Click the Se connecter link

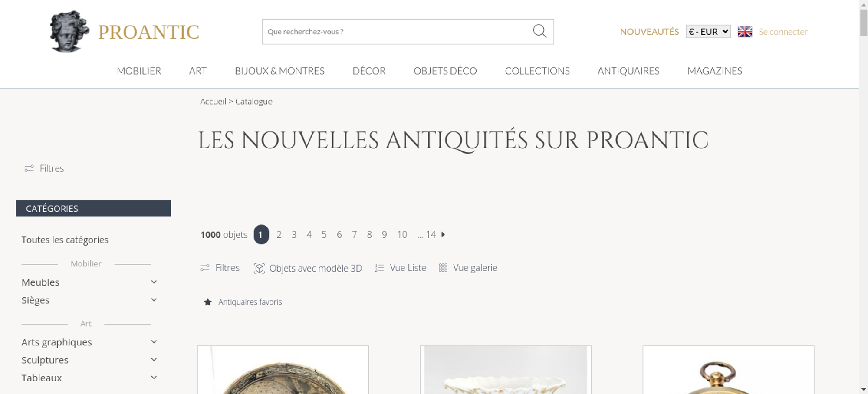click(783, 32)
